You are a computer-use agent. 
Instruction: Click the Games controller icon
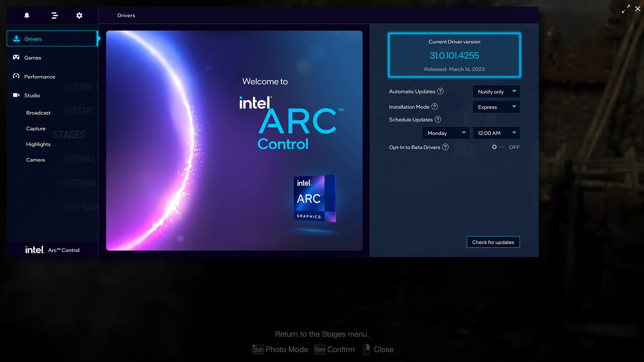pyautogui.click(x=16, y=57)
